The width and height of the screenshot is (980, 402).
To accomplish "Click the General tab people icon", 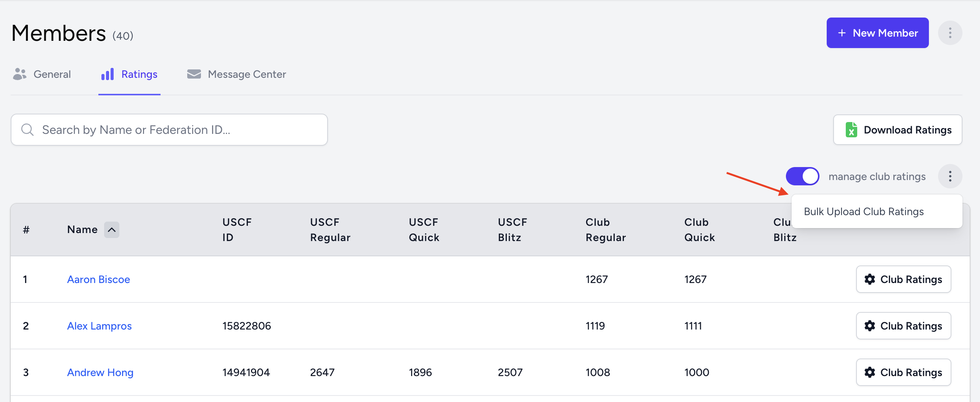I will (20, 74).
